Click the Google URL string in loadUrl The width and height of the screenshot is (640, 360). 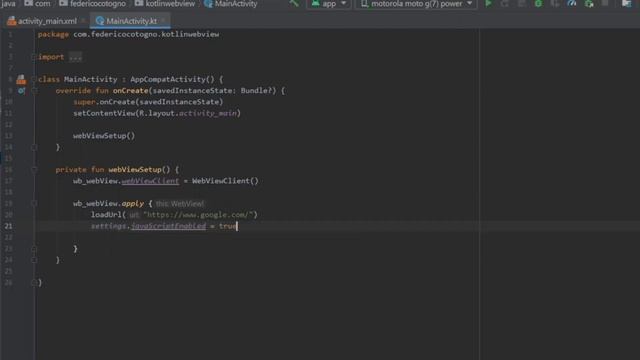[x=198, y=215]
